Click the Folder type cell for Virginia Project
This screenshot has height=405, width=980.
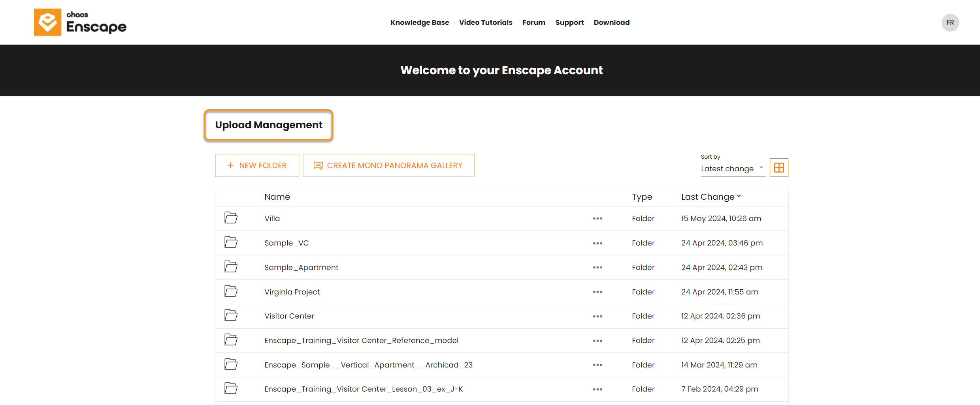pyautogui.click(x=643, y=292)
